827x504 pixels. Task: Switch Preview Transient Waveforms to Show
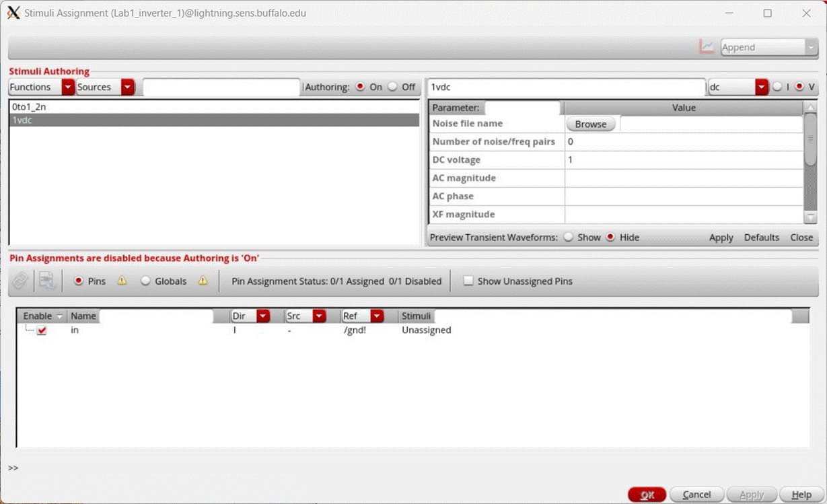[569, 237]
